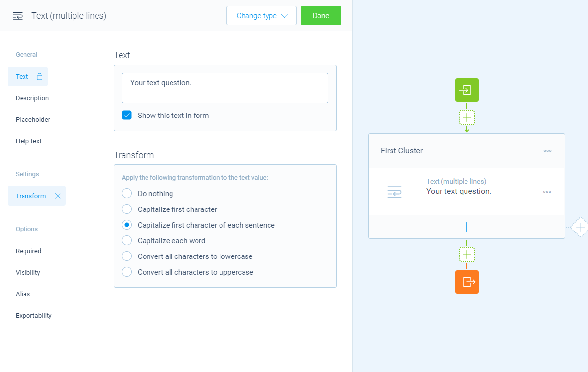Select Convert all characters to uppercase
The width and height of the screenshot is (588, 372).
tap(127, 272)
